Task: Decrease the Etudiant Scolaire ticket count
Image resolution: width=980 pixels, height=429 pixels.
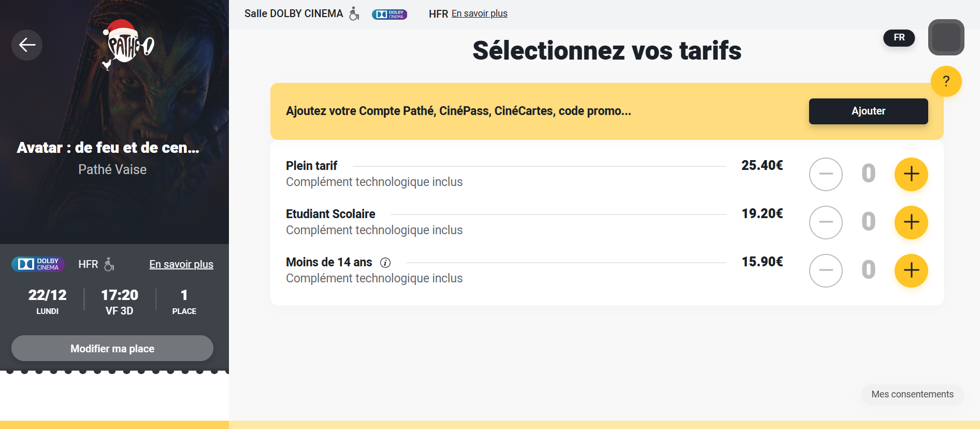Action: [826, 222]
